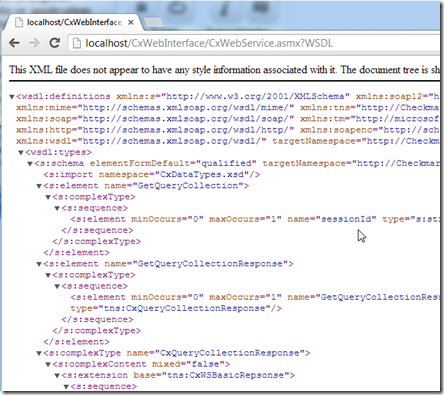Screen dimensions: 444x395
Task: Collapse the GetQueryCollectionResponse element node
Action: click(x=39, y=264)
